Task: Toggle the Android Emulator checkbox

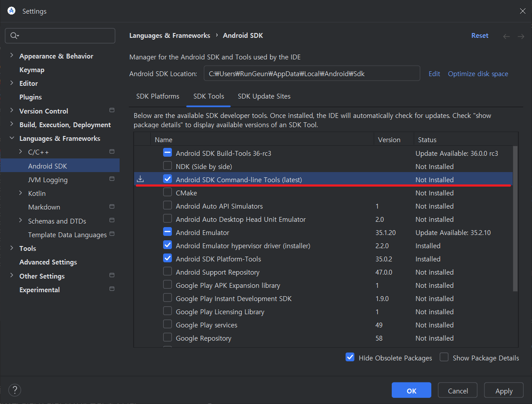Action: 168,232
